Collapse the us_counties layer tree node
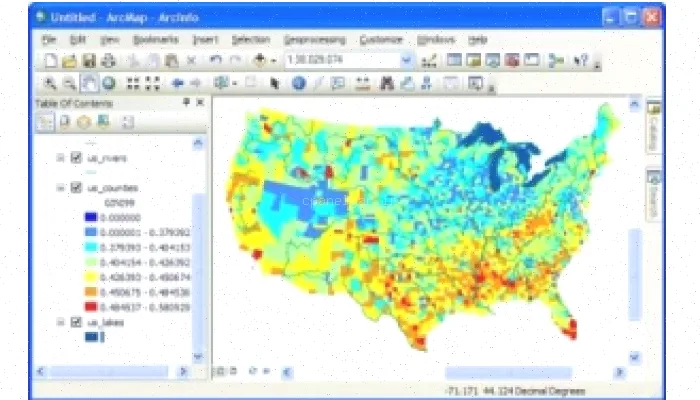 tap(60, 188)
